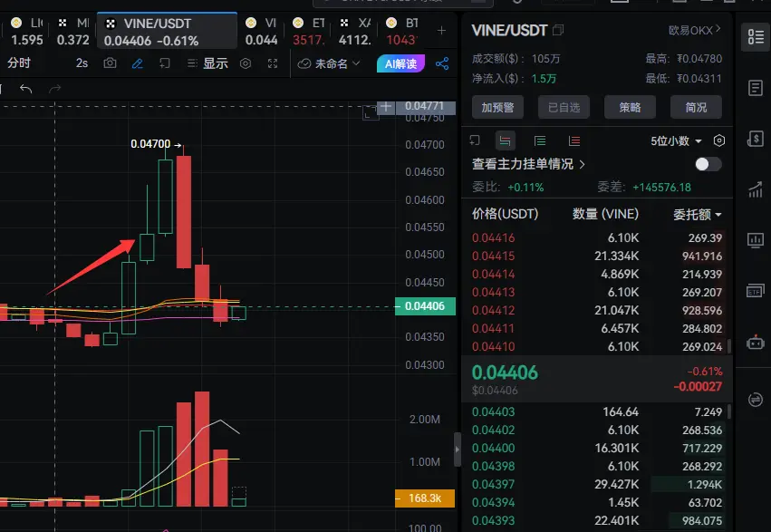
Task: Switch to the VINE/USDT tab
Action: pos(168,31)
